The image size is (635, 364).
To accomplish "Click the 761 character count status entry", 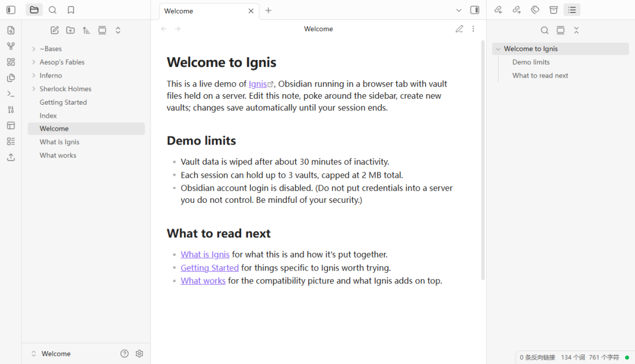I will click(x=604, y=358).
